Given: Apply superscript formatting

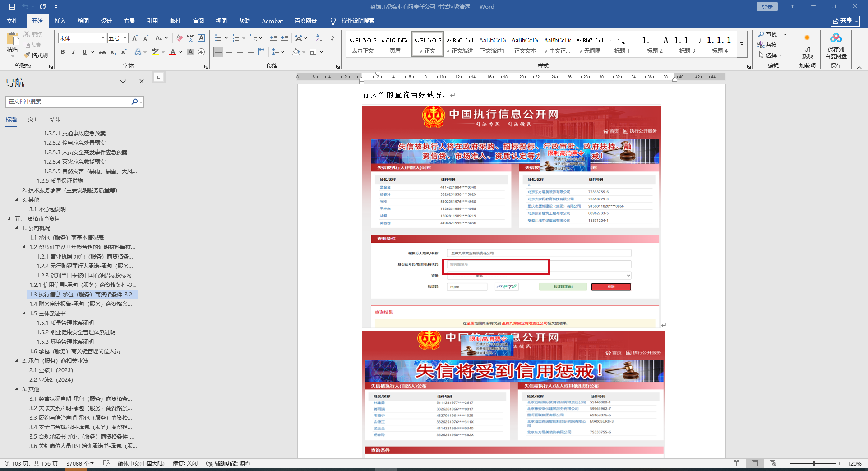Looking at the screenshot, I should click(x=124, y=52).
